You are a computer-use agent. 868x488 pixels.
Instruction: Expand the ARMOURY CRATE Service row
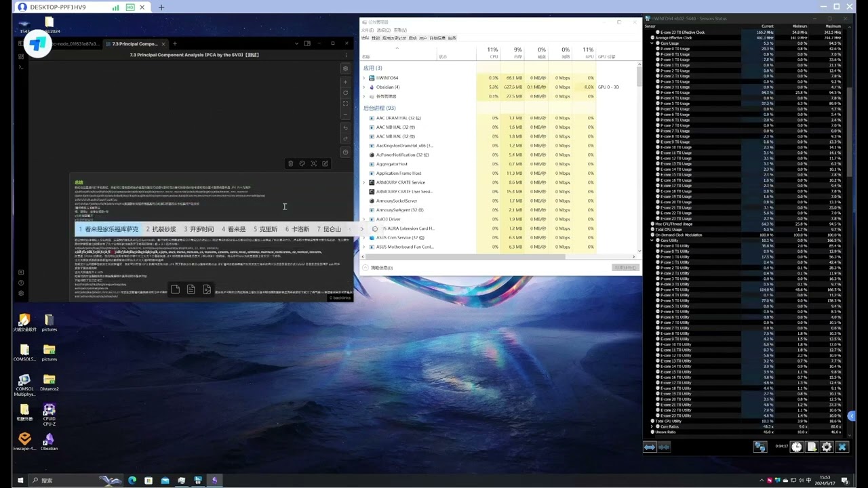[364, 182]
